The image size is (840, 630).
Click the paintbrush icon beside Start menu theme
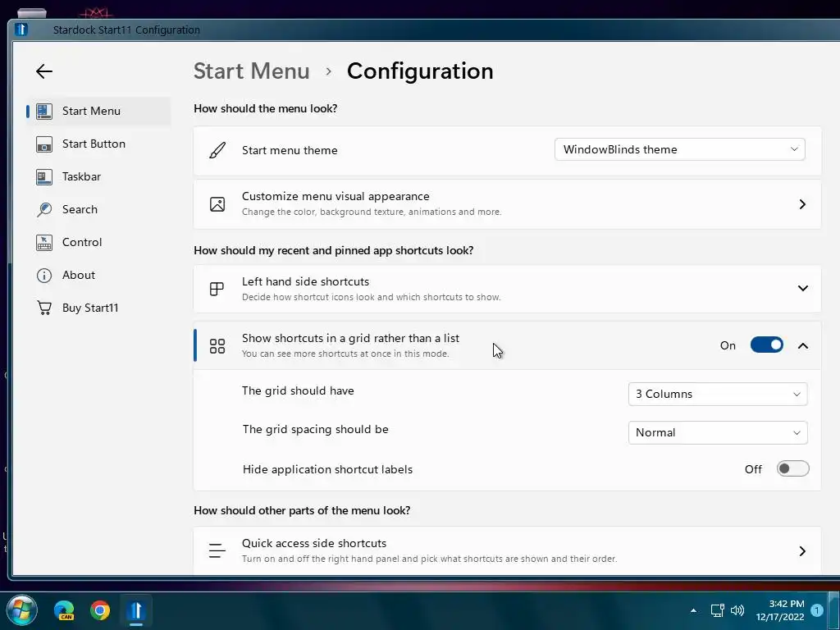point(217,151)
